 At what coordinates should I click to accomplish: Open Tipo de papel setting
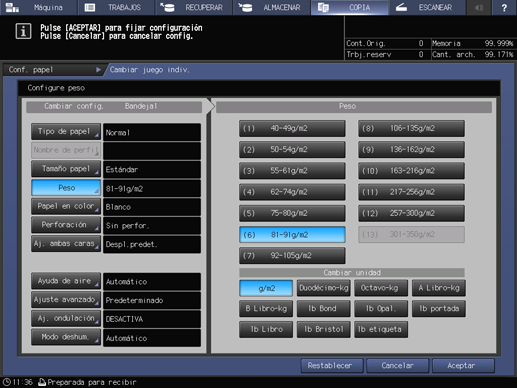66,132
